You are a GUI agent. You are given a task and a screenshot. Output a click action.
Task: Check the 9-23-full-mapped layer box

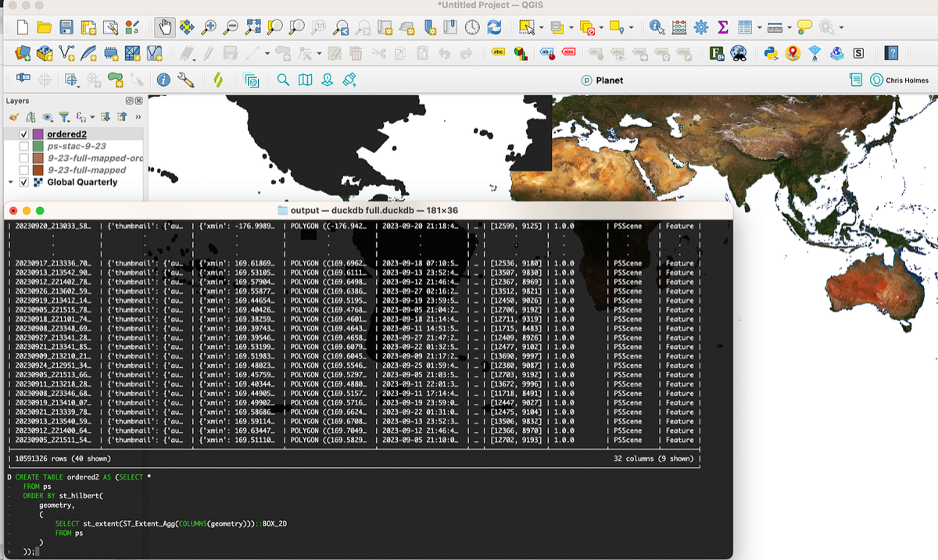[23, 170]
